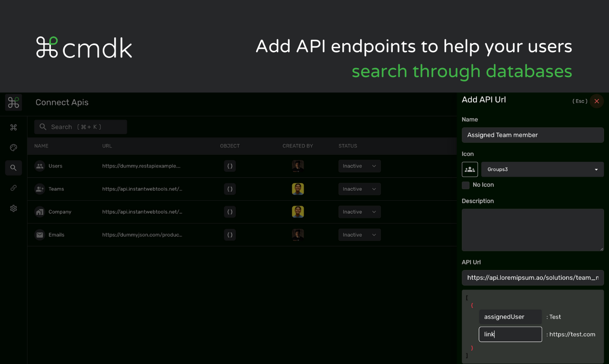Click the Users row creator avatar
Viewport: 609px width, 364px height.
pos(298,166)
